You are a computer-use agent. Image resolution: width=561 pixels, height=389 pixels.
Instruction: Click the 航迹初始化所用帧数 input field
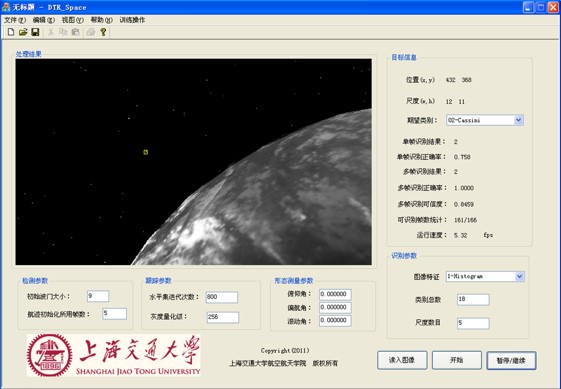pos(114,314)
